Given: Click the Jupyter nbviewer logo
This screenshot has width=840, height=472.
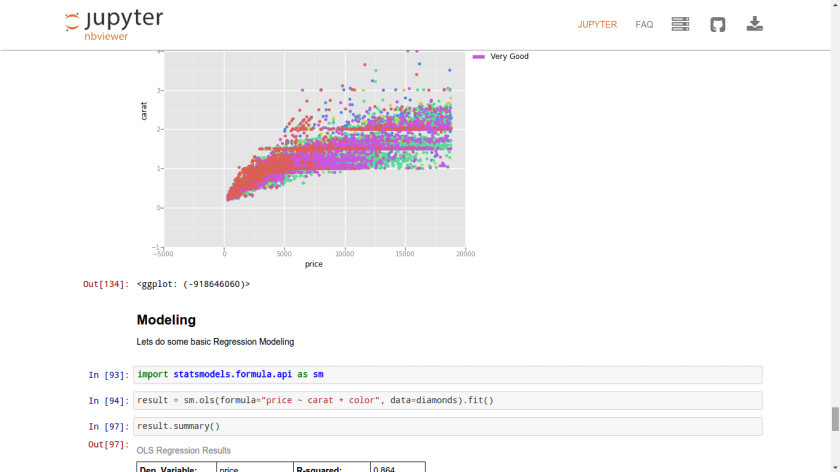Looking at the screenshot, I should tap(113, 24).
